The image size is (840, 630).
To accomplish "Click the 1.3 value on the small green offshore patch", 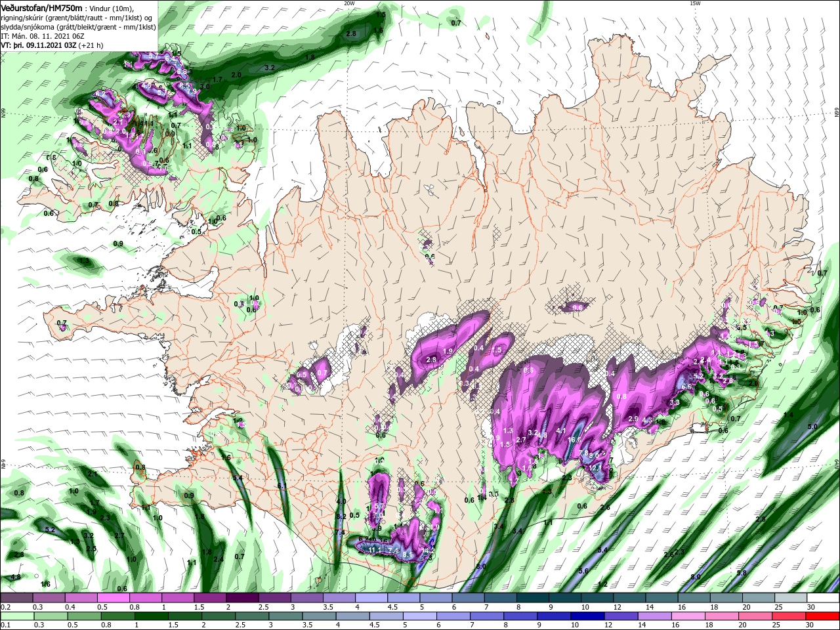I will pyautogui.click(x=84, y=261).
